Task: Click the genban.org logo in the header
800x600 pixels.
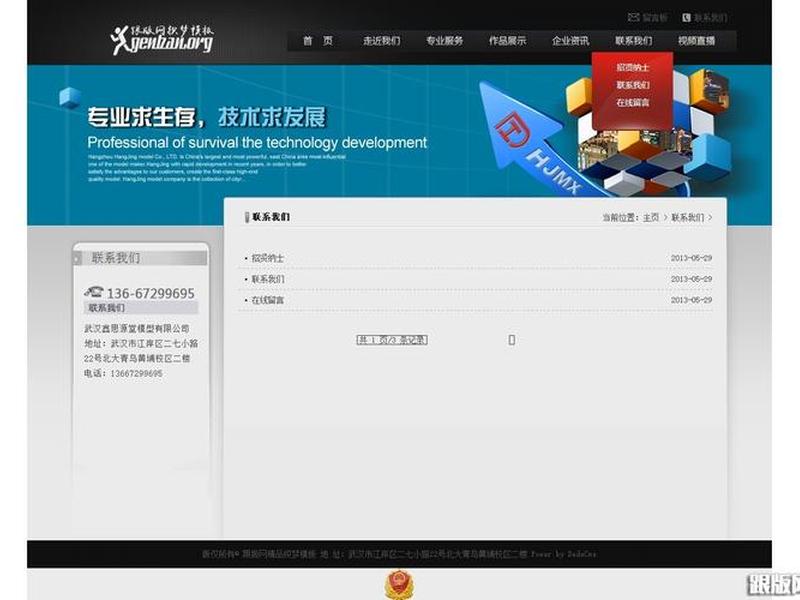Action: pos(162,39)
